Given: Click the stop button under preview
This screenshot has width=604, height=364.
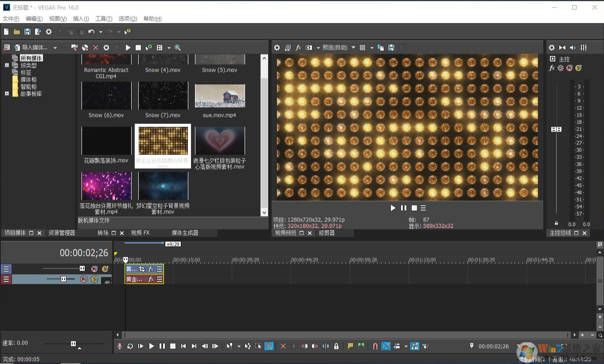Looking at the screenshot, I should click(x=414, y=208).
